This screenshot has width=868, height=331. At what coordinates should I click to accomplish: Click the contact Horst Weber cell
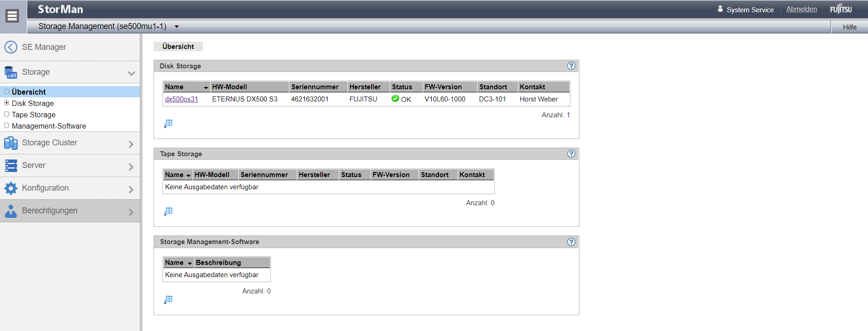pos(539,99)
